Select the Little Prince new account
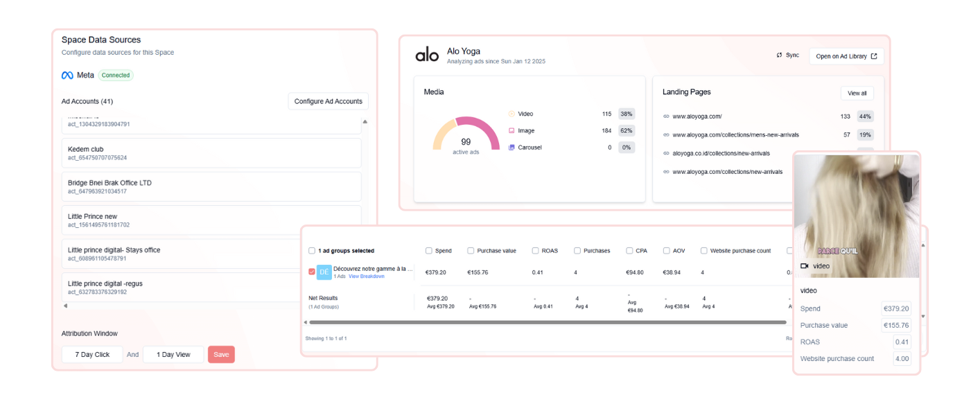Viewport: 980px width, 404px height. 211,220
